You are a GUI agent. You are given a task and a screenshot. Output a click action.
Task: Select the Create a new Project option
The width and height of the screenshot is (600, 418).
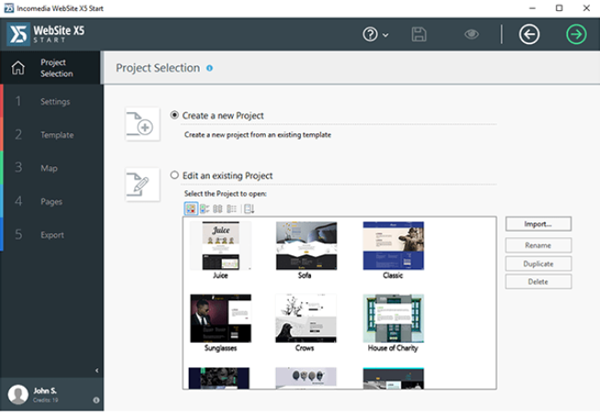pos(176,115)
